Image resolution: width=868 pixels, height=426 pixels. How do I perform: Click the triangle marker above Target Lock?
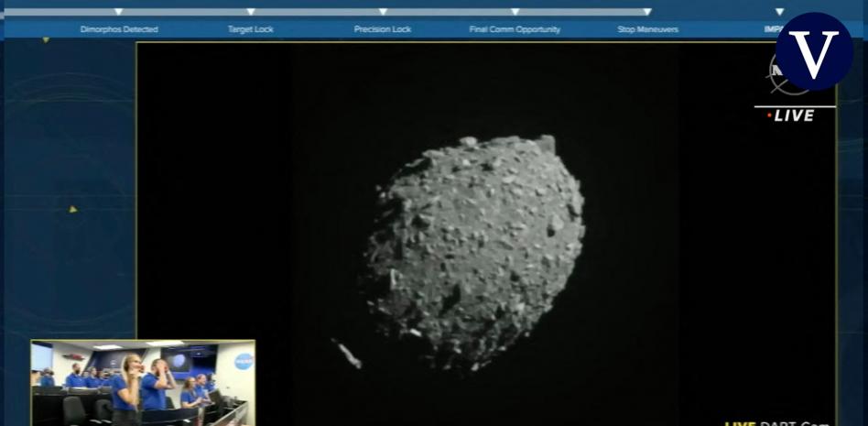[250, 12]
